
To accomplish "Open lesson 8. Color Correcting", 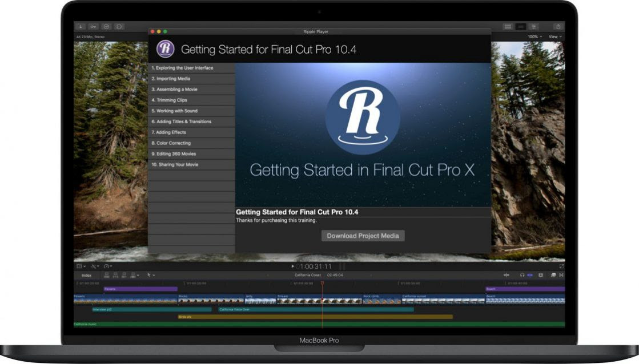I will pos(191,143).
